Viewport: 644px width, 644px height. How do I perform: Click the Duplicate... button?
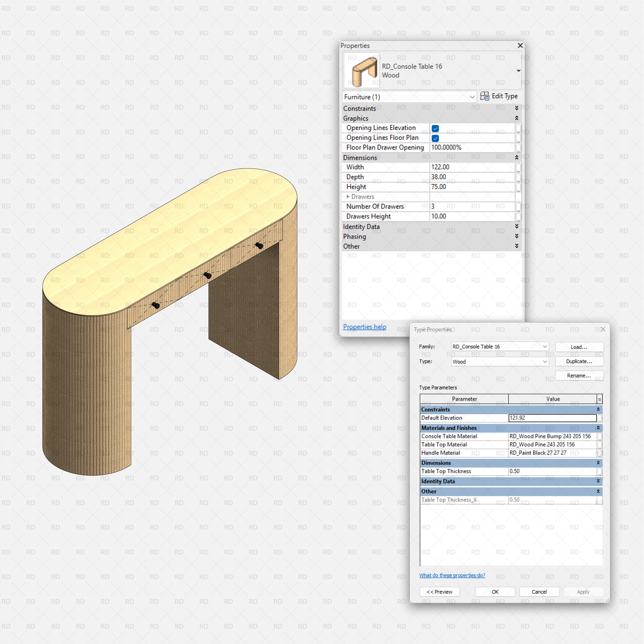[x=579, y=361]
